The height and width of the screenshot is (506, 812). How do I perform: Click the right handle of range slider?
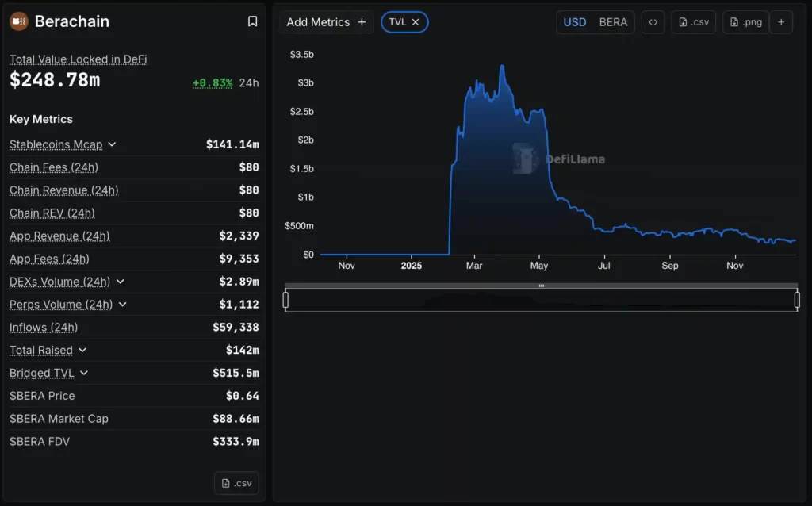click(x=797, y=300)
